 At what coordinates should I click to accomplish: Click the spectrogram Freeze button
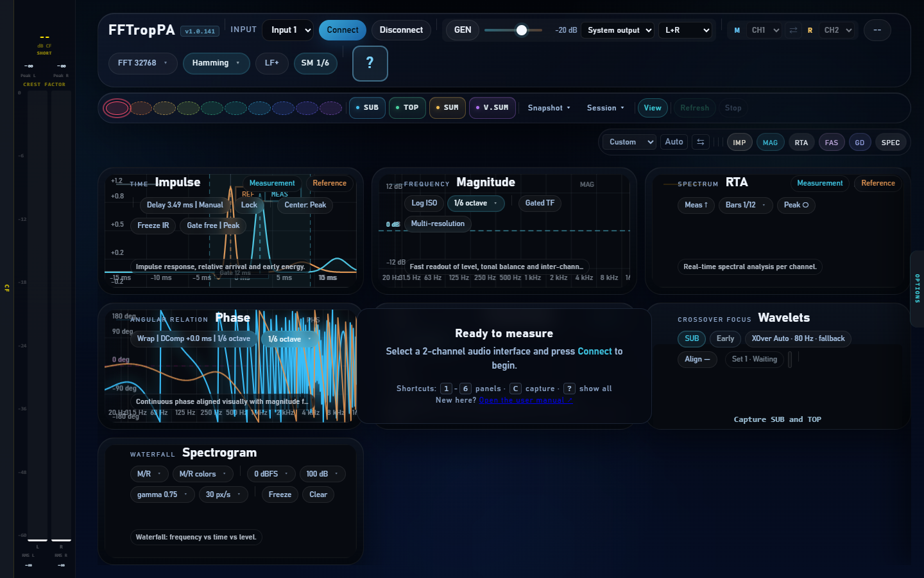[x=280, y=495]
